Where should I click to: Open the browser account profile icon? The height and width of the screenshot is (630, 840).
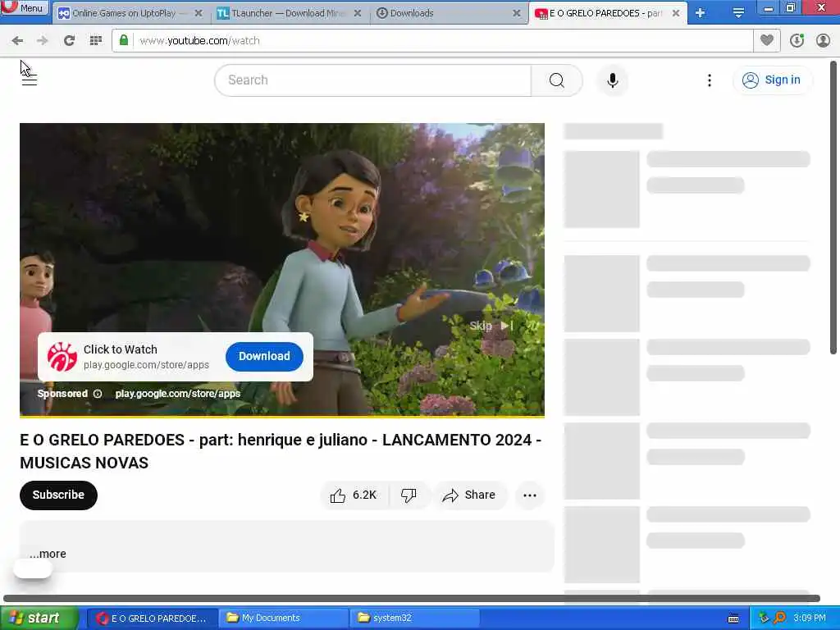click(x=823, y=41)
